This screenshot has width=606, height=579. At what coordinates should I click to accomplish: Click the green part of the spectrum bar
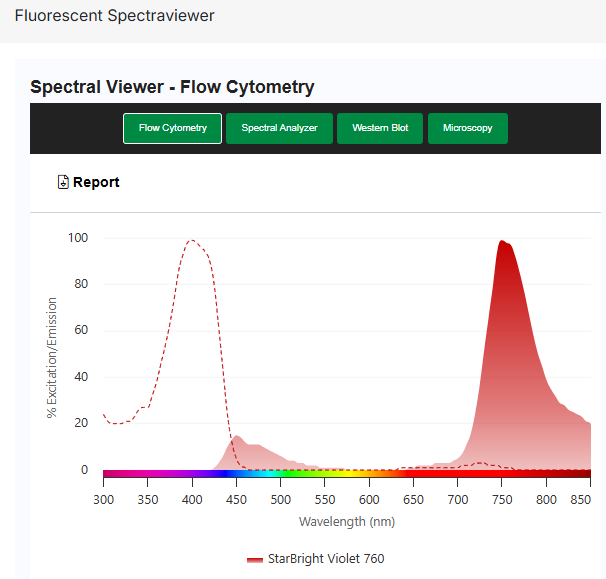coord(305,475)
